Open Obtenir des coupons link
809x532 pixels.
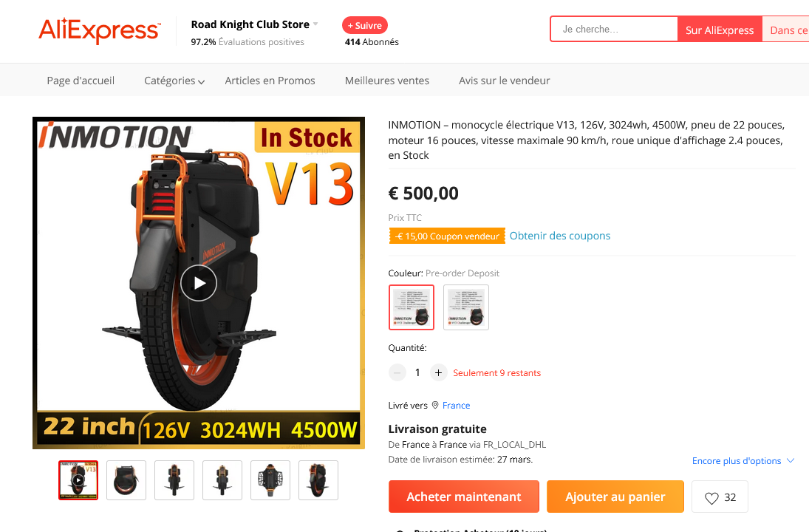(x=560, y=236)
